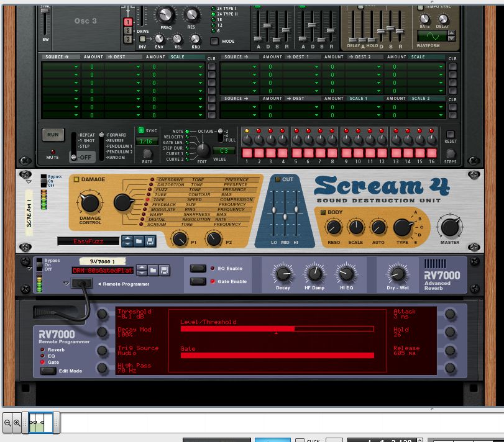Click the Body SCALE knob

356,227
